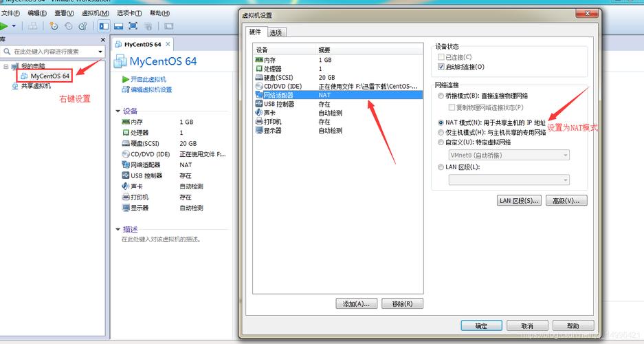The height and width of the screenshot is (344, 644).
Task: Open the 虚拟机(M) menu
Action: point(96,13)
